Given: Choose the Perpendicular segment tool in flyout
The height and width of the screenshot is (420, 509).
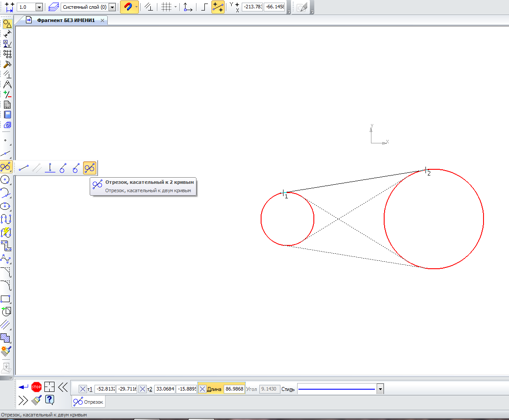Looking at the screenshot, I should point(50,168).
